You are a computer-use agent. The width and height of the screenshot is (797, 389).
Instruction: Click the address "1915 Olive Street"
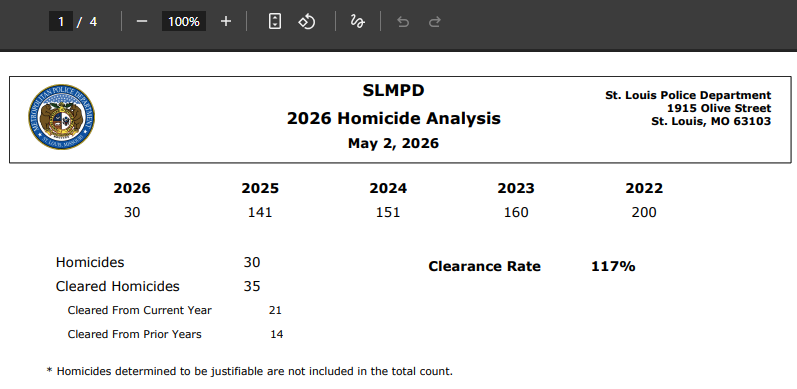click(719, 108)
